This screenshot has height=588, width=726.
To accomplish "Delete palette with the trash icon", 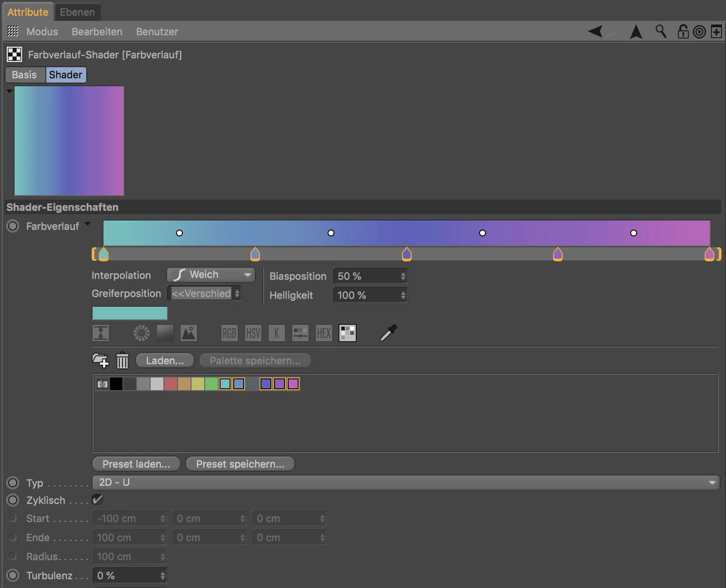I will point(122,361).
